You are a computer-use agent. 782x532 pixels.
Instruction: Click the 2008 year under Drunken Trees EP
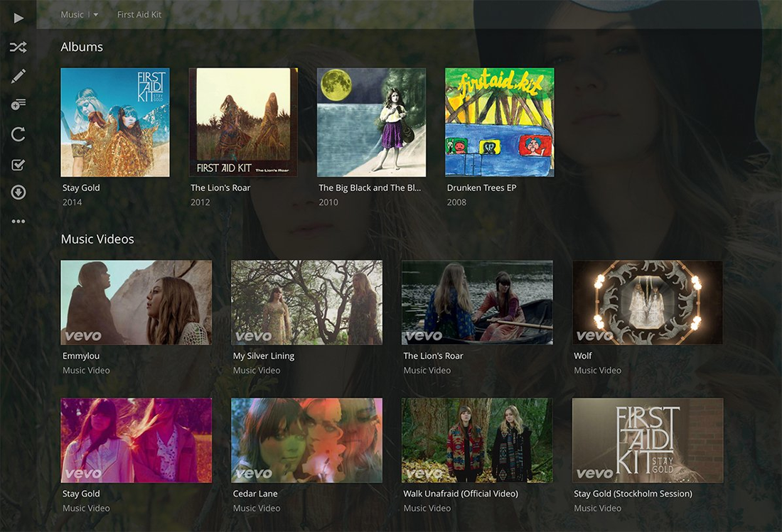point(457,202)
